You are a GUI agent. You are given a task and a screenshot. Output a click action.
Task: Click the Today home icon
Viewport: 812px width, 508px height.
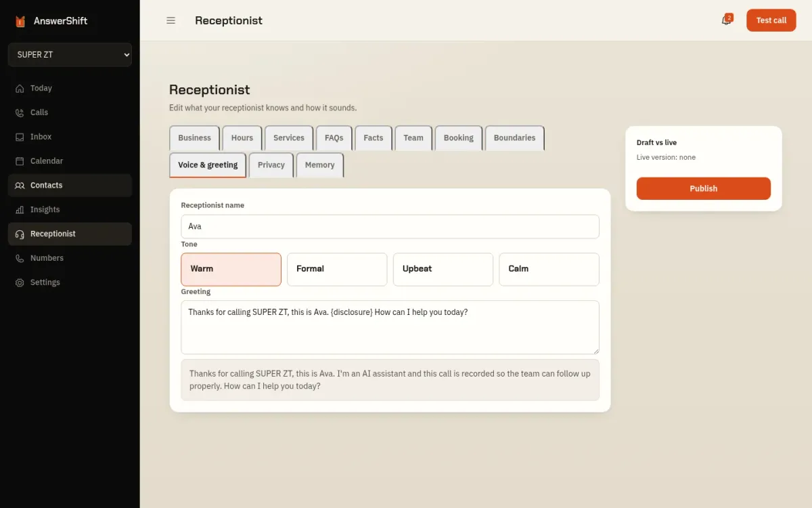coord(20,88)
